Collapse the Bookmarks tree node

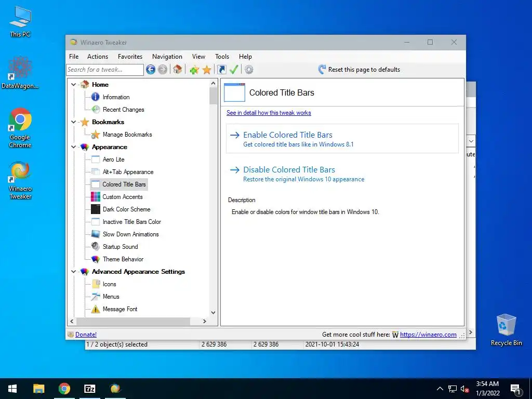[x=73, y=122]
